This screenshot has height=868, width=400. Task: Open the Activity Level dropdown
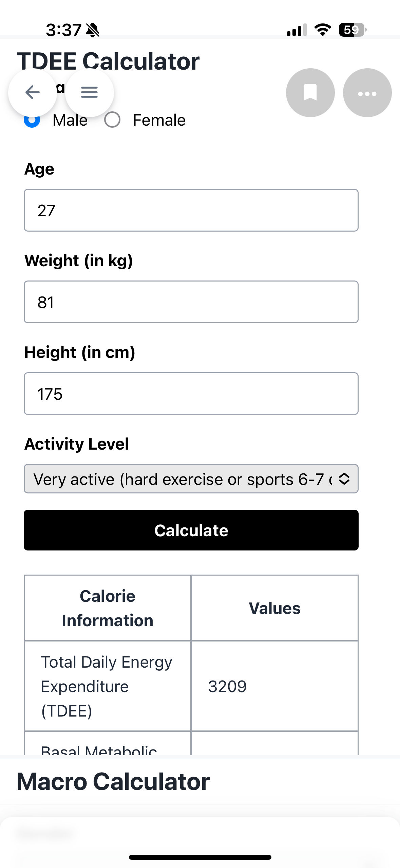191,479
